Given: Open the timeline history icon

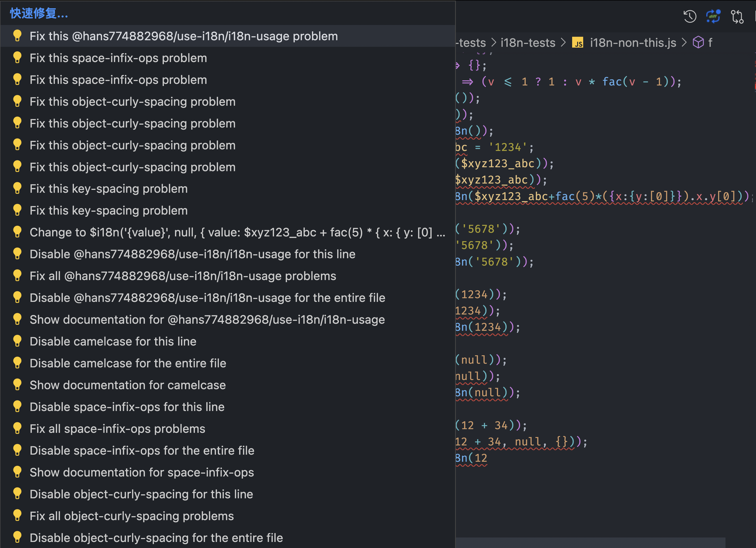Looking at the screenshot, I should click(x=690, y=16).
